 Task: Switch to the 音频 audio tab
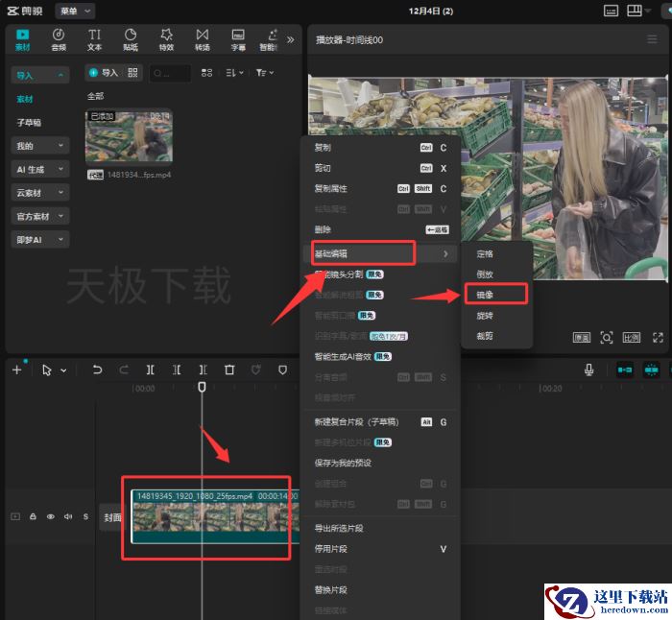tap(59, 40)
